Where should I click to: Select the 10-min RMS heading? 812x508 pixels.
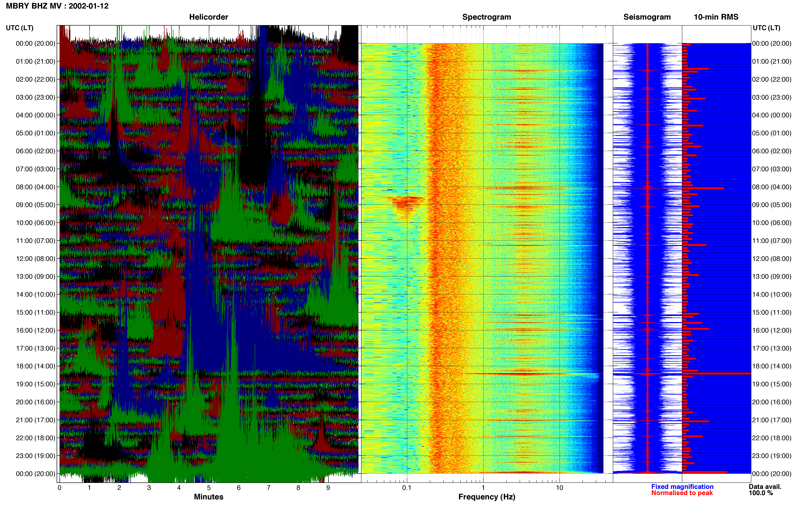[716, 17]
